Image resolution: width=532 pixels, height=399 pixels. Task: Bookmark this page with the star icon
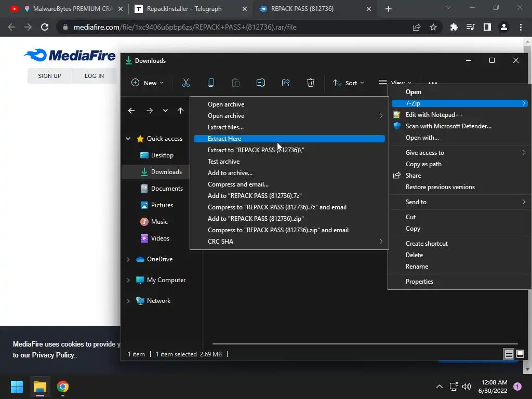(x=433, y=27)
